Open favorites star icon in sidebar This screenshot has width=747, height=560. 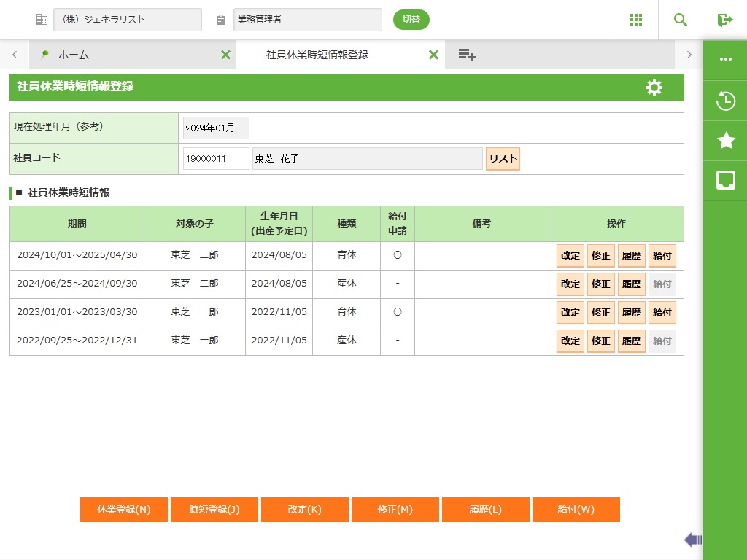[725, 141]
